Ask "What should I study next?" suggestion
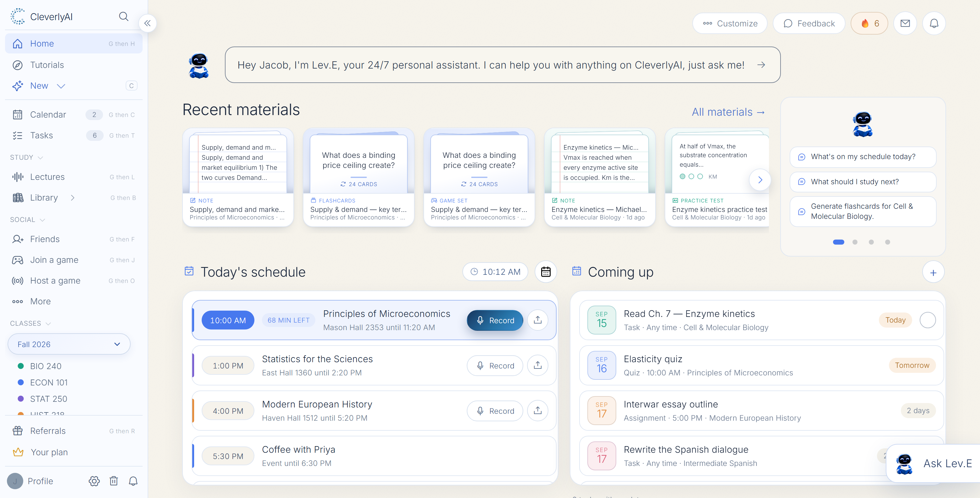 click(863, 182)
